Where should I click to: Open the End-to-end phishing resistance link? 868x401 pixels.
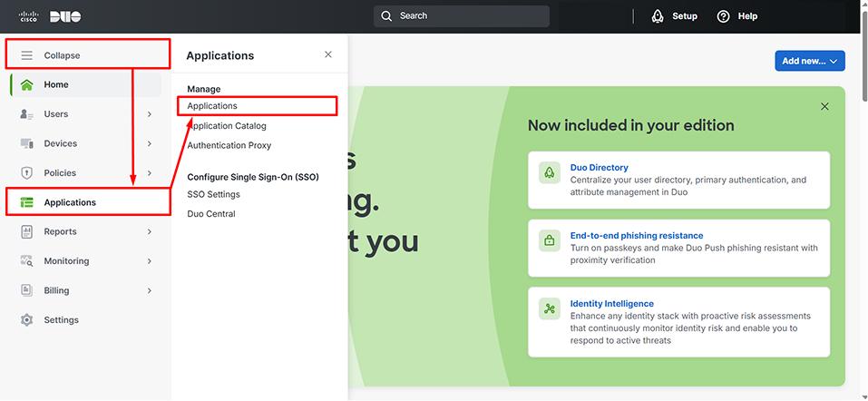(x=636, y=236)
